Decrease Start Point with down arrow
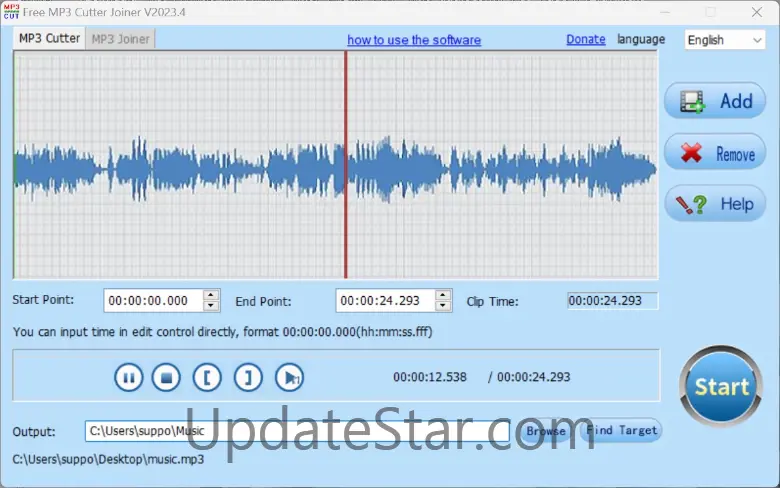This screenshot has height=488, width=780. point(211,306)
